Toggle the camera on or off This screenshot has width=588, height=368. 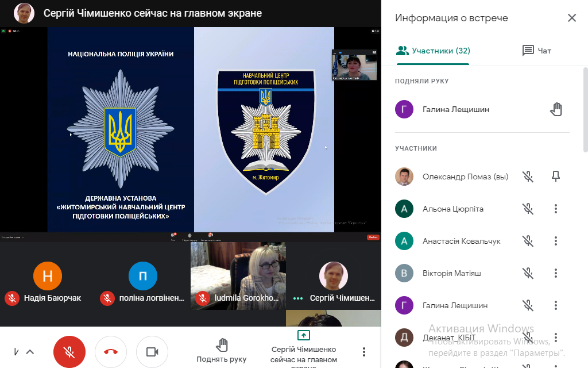(152, 352)
